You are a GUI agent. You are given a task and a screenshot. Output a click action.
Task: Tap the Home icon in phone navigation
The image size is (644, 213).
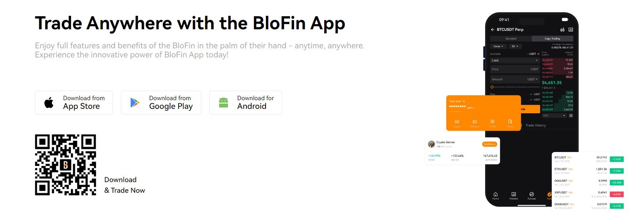(495, 195)
